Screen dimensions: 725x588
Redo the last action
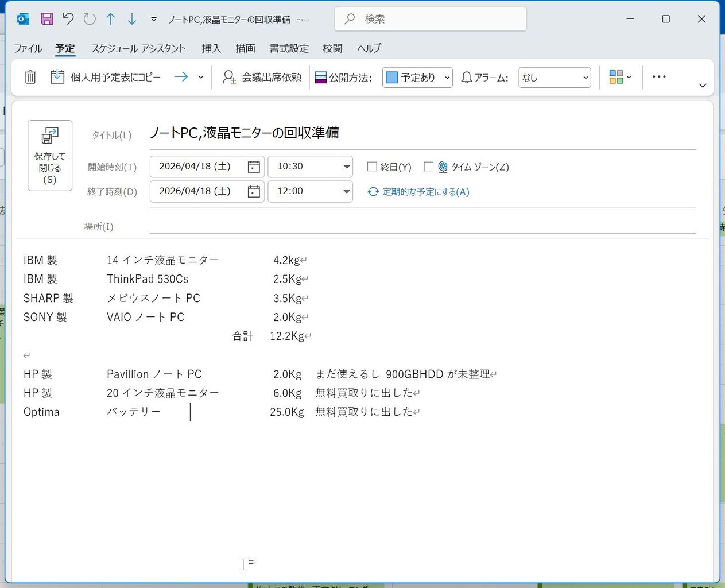tap(90, 19)
